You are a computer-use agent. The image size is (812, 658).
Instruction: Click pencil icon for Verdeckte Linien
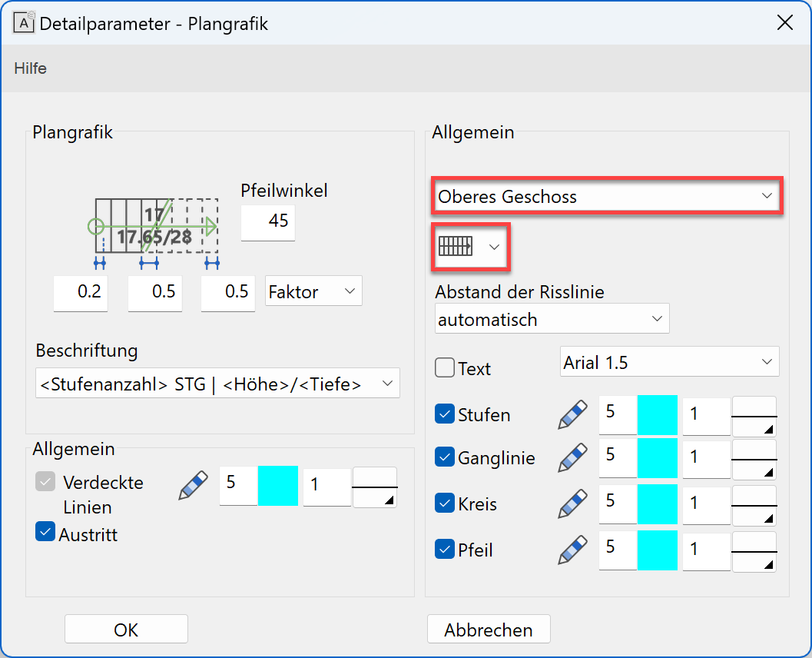coord(193,487)
